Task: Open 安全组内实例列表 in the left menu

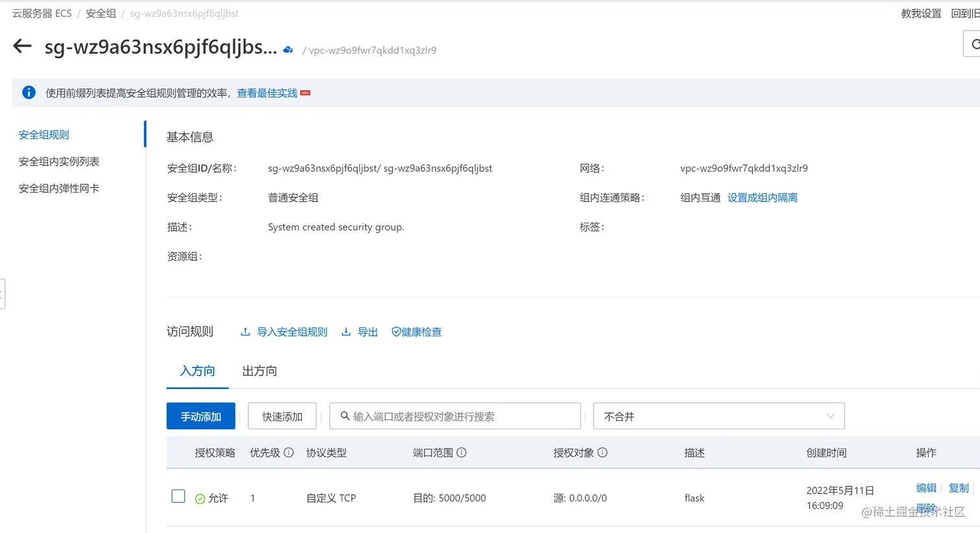Action: (59, 161)
